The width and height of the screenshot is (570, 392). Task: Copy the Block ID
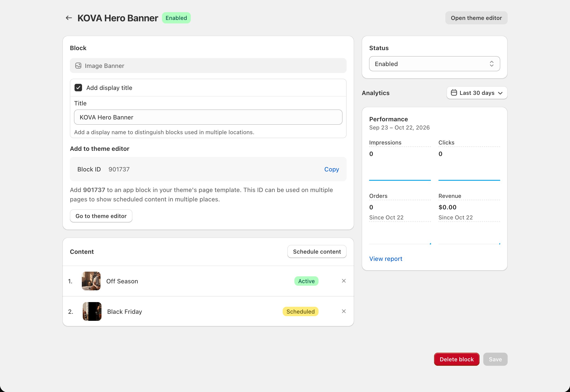coord(331,169)
